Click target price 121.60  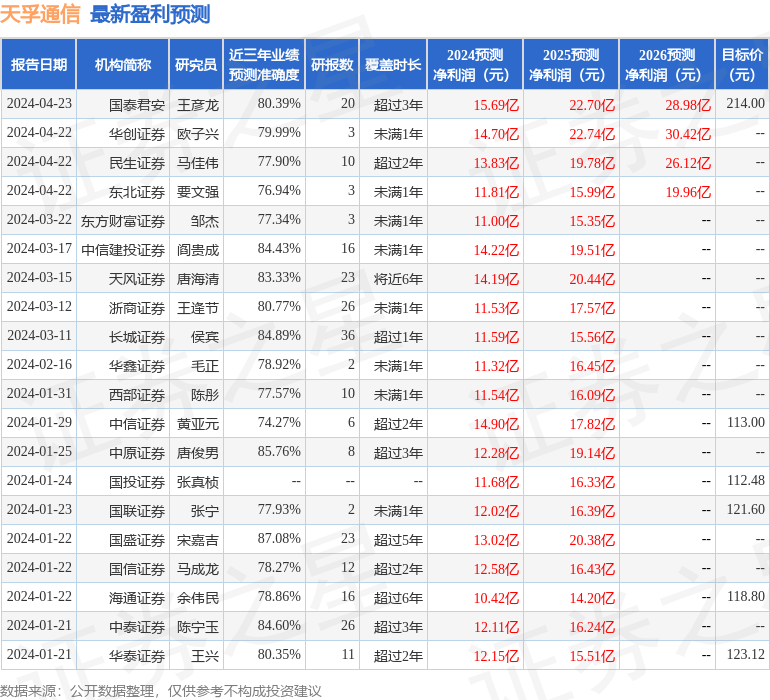[x=745, y=509]
